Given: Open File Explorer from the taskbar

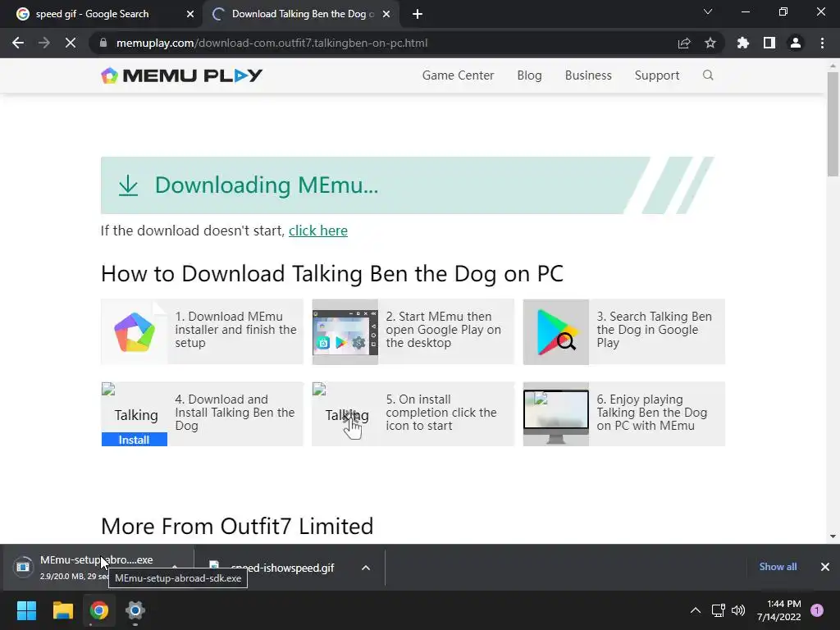Looking at the screenshot, I should [62, 610].
